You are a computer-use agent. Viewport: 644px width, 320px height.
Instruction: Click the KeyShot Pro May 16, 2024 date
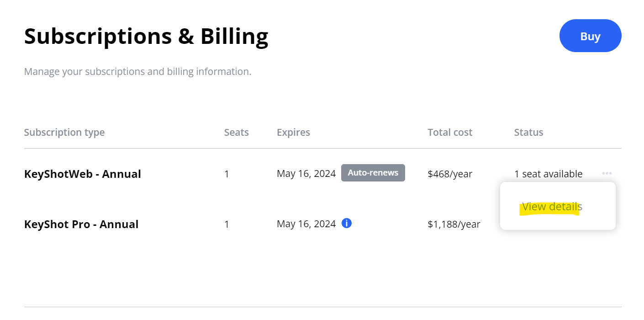point(306,224)
